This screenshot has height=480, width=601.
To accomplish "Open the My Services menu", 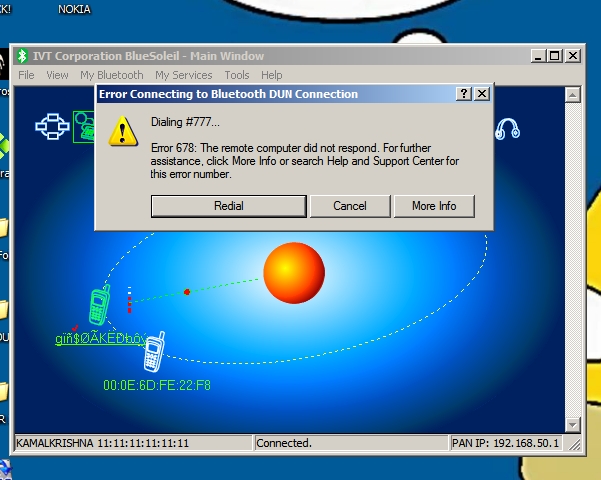I will (183, 75).
